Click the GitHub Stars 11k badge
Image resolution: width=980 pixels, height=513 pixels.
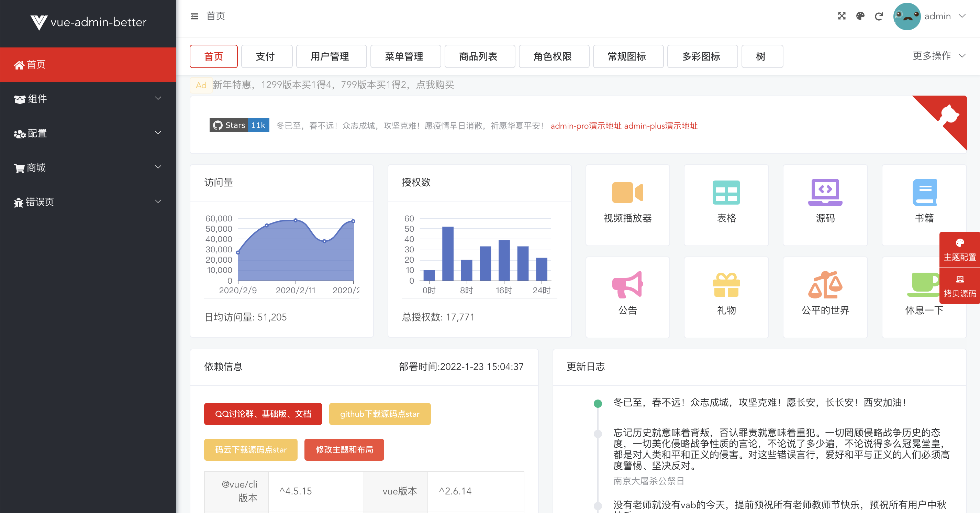pos(239,125)
